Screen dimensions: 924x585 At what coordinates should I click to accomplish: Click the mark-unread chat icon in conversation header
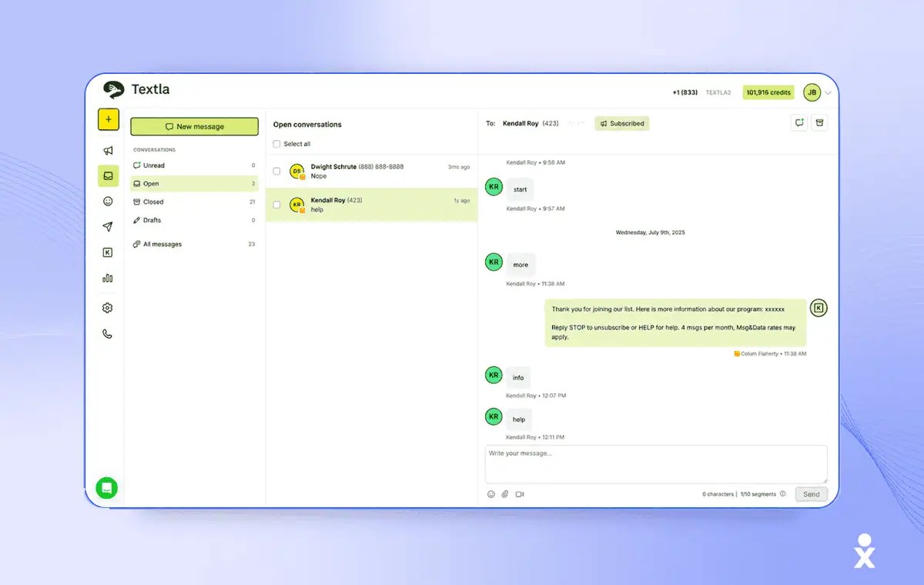tap(799, 123)
